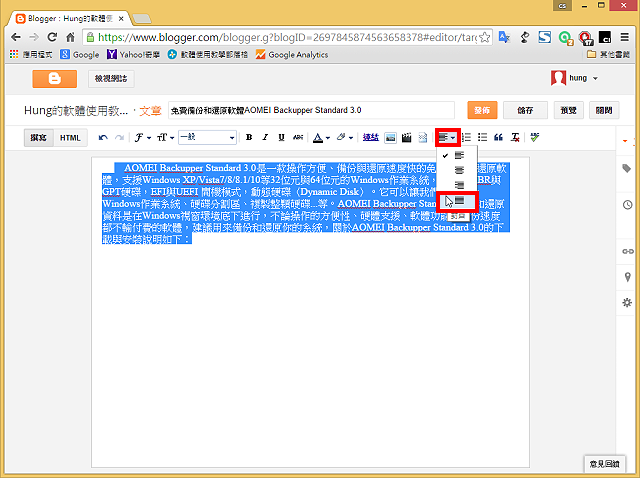The image size is (644, 480).
Task: Insert a video with the clapperboard icon
Action: coord(407,138)
